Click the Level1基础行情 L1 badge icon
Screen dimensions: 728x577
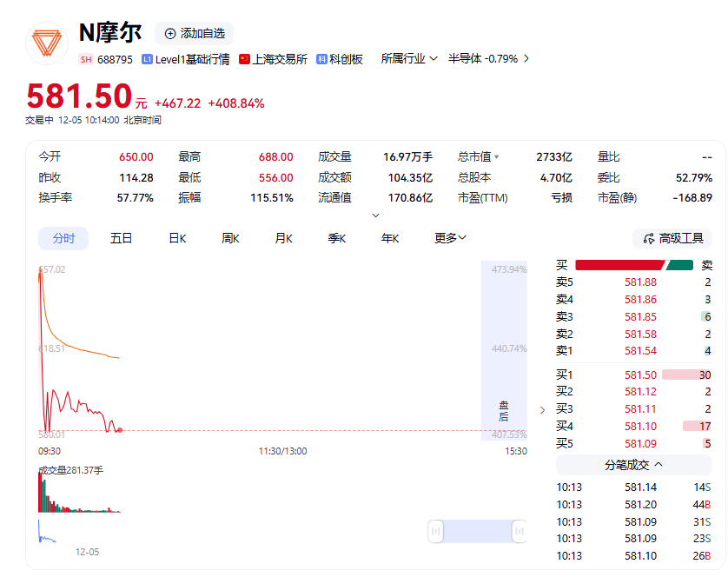(147, 59)
